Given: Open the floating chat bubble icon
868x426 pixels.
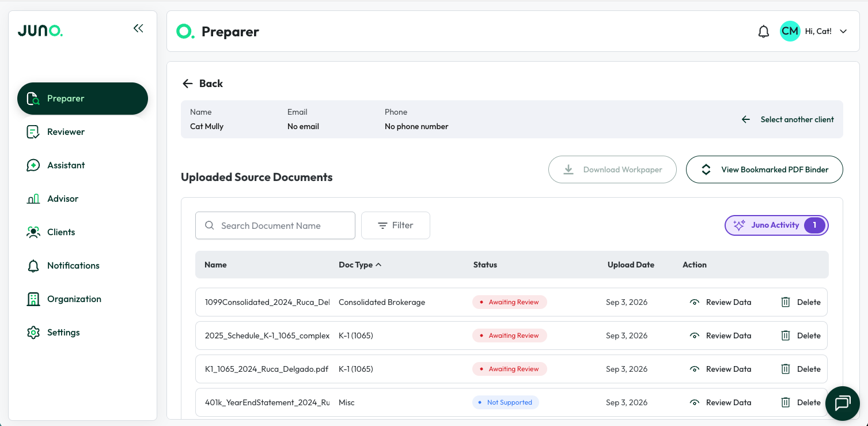Looking at the screenshot, I should (x=843, y=404).
